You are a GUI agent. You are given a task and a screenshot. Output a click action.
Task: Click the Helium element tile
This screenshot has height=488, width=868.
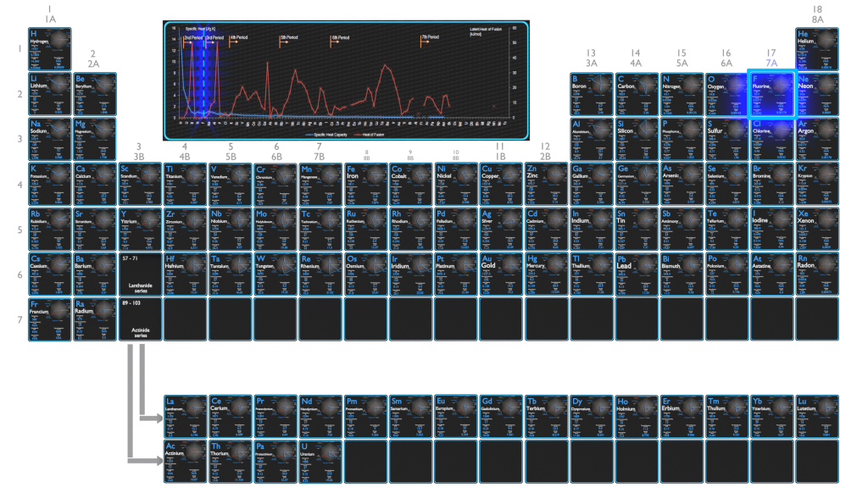point(817,49)
